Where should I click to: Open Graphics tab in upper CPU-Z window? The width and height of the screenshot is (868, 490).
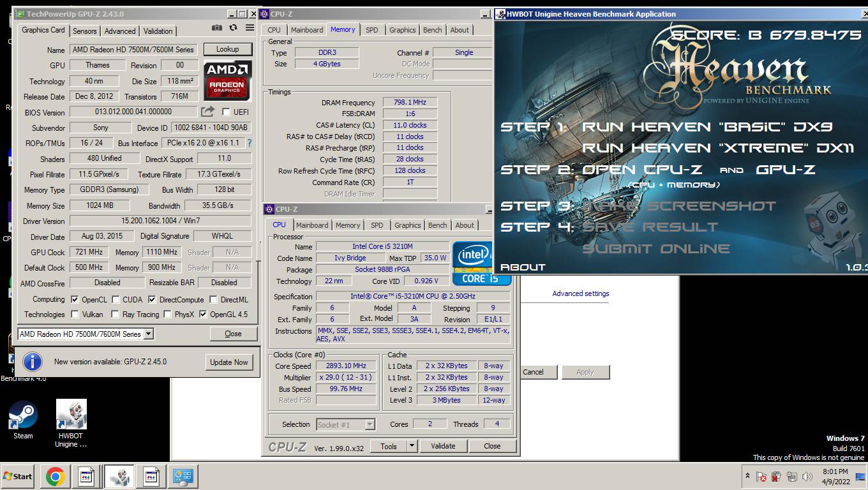403,30
